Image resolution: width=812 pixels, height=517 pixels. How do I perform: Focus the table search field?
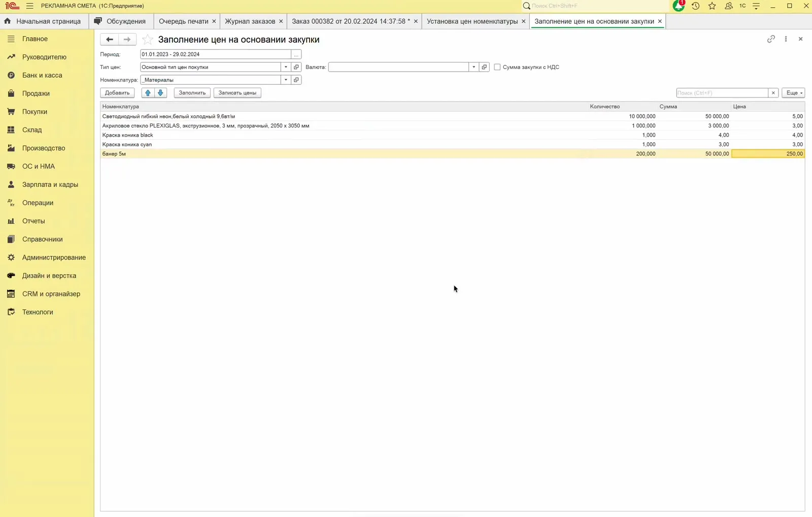coord(722,93)
